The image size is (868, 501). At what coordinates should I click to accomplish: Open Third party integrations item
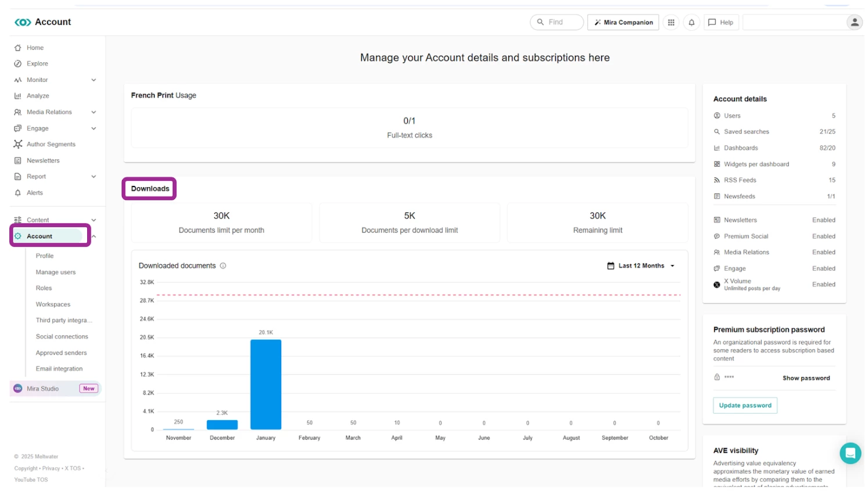[64, 320]
